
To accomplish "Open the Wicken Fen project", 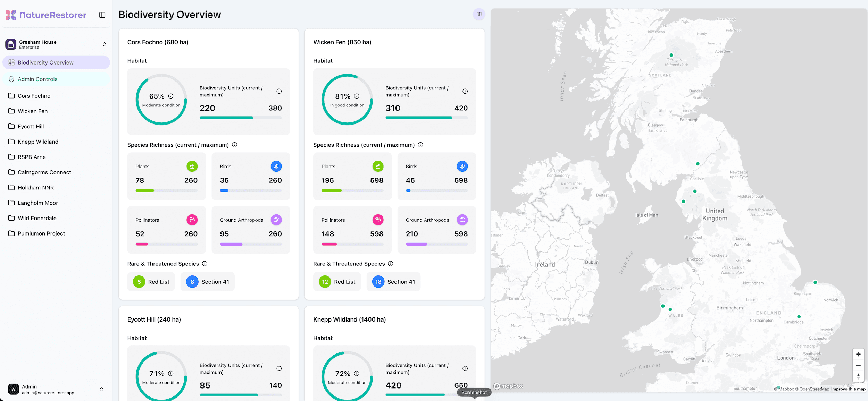I will click(x=56, y=111).
